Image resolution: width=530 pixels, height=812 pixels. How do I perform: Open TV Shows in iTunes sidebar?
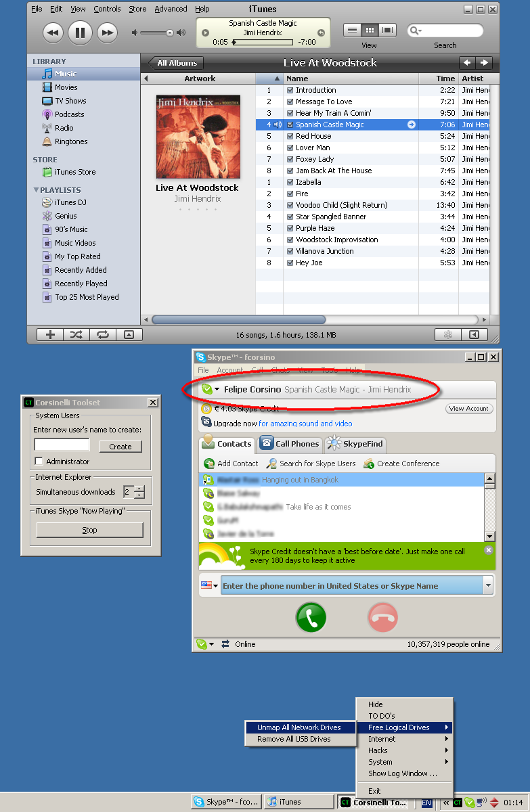(70, 101)
